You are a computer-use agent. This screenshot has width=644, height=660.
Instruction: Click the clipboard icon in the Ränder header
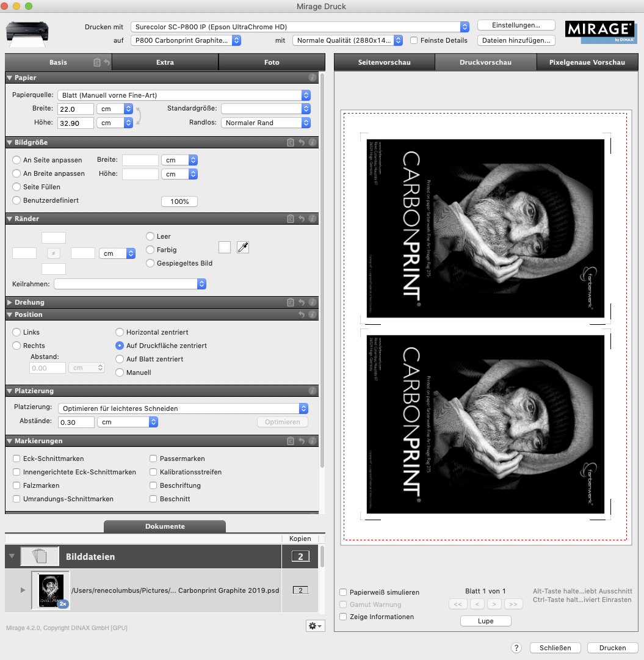coord(291,219)
